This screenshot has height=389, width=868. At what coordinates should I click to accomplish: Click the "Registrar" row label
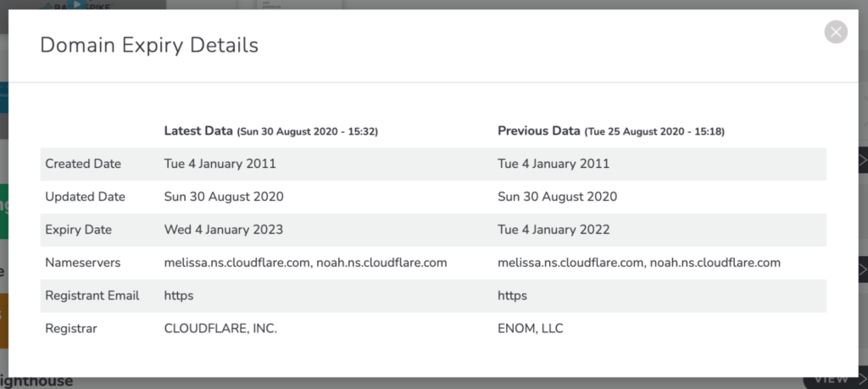(x=71, y=328)
